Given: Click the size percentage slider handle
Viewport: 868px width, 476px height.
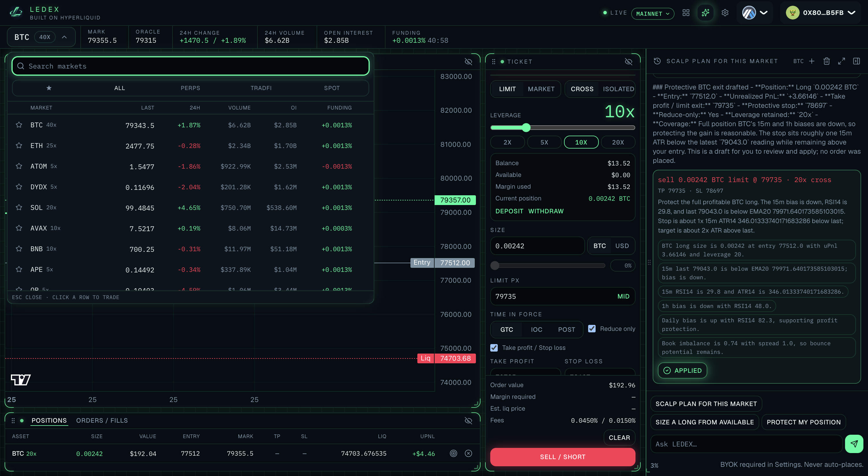Looking at the screenshot, I should click(x=495, y=265).
